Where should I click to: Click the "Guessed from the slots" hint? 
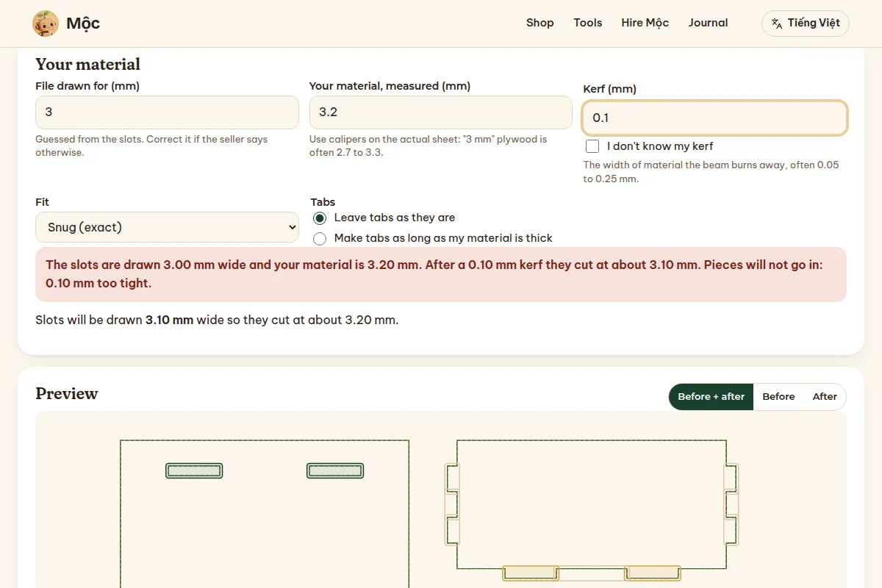tap(151, 146)
